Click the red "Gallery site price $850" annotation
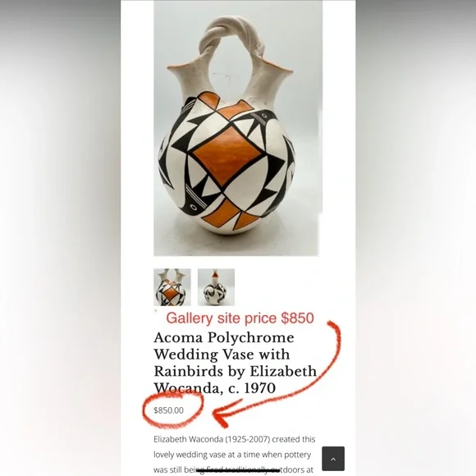The height and width of the screenshot is (476, 476). [x=240, y=318]
